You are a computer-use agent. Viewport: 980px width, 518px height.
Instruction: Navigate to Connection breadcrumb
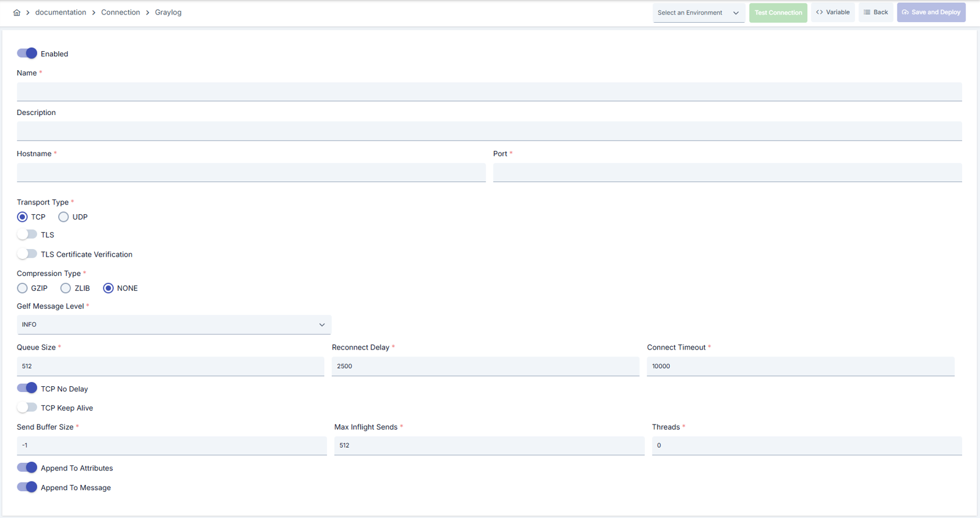(120, 12)
